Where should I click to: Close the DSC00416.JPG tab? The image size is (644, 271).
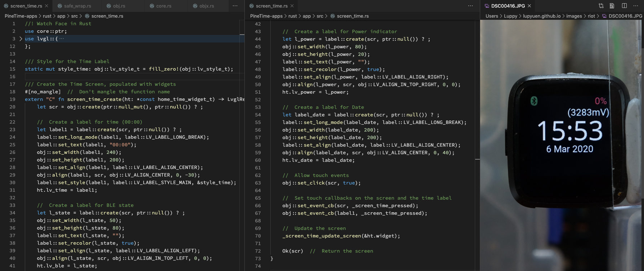529,6
